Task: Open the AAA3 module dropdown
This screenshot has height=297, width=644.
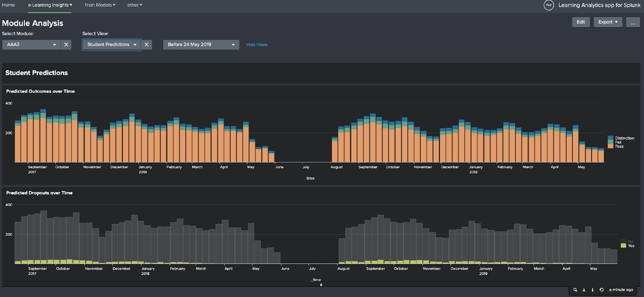Action: 31,45
